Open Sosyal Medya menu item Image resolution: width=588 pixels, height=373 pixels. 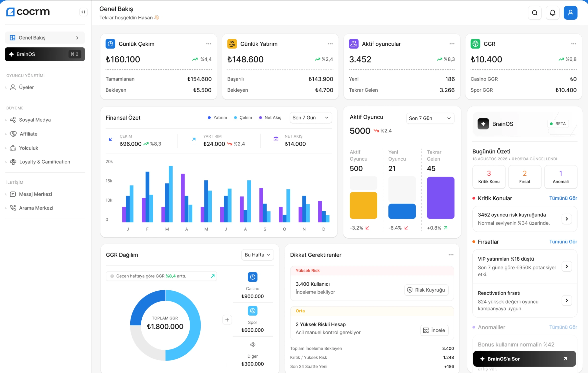(30, 120)
